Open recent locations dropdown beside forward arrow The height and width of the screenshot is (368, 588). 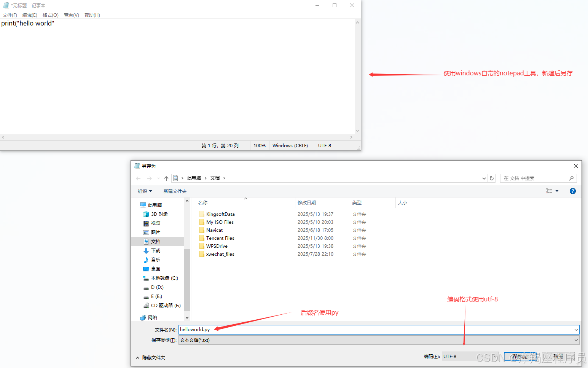coord(158,178)
